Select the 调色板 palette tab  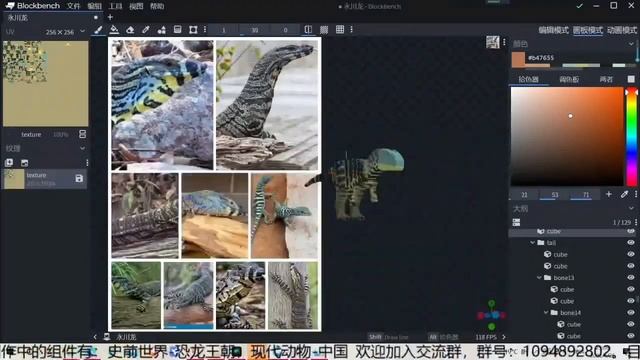569,79
